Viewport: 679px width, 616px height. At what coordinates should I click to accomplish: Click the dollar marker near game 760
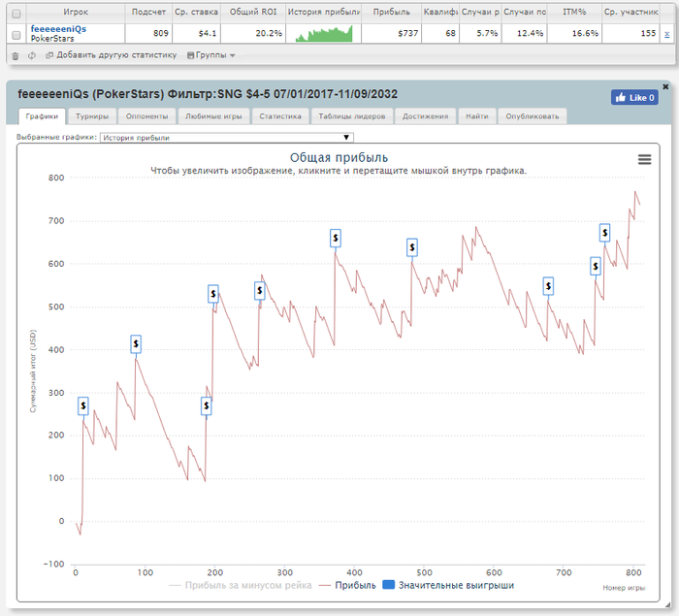(604, 233)
